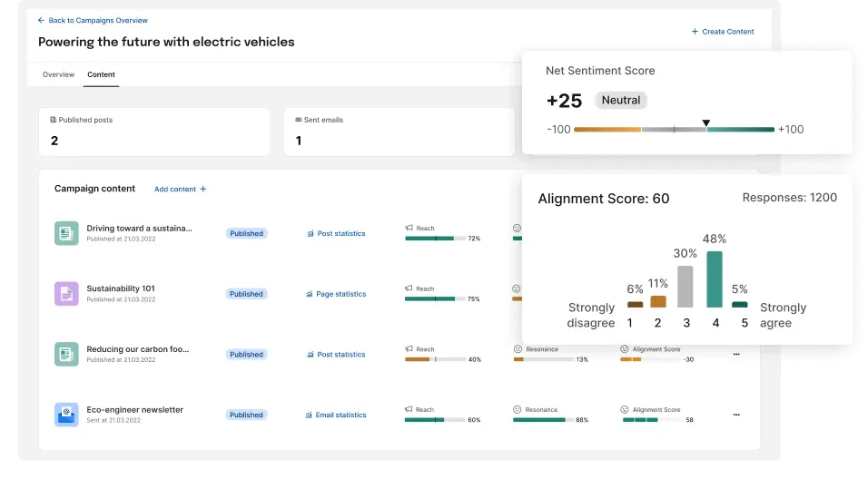
Task: Open the Driving toward a sustaina... post icon
Action: [66, 233]
